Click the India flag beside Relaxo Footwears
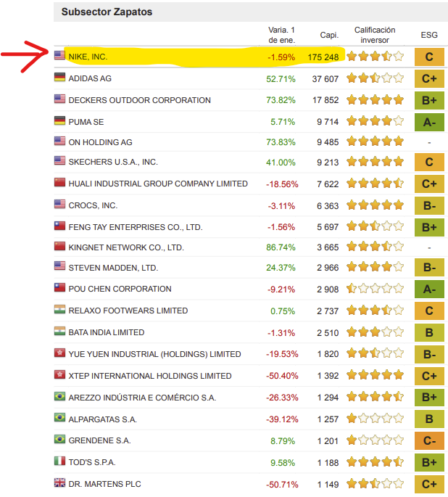This screenshot has height=497, width=448. click(59, 310)
